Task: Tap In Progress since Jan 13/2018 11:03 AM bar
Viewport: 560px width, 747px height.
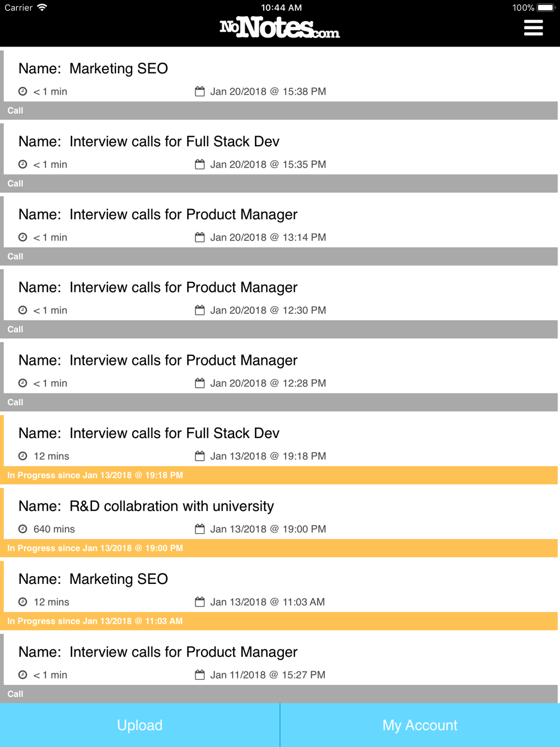Action: click(x=280, y=621)
